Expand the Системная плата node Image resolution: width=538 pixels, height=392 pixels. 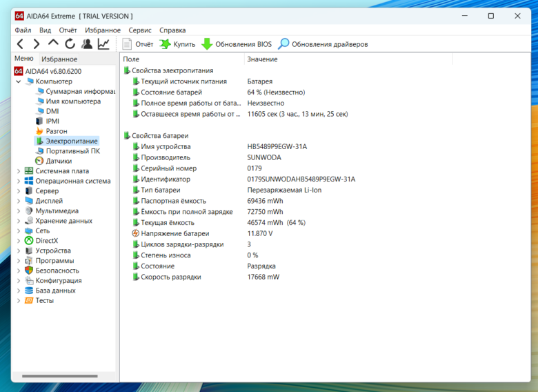click(x=19, y=171)
